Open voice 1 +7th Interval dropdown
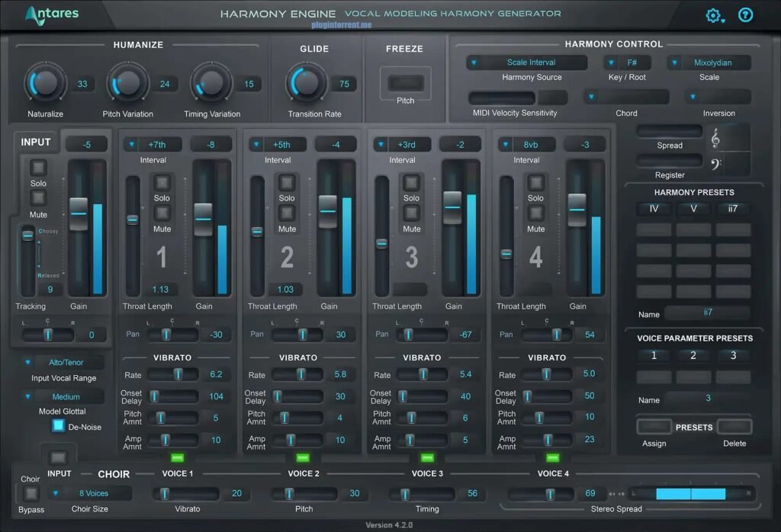Screen dimensions: 781x532 [153, 145]
